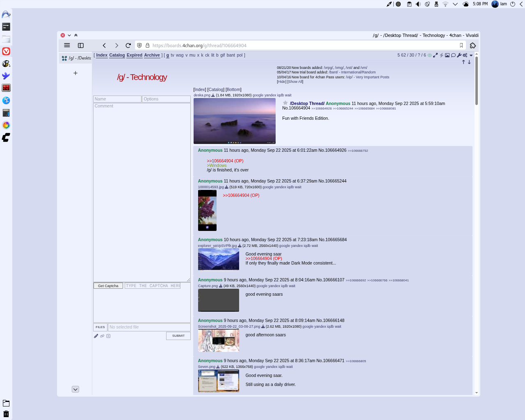Click the Name input field
The image size is (525, 420).
click(117, 99)
